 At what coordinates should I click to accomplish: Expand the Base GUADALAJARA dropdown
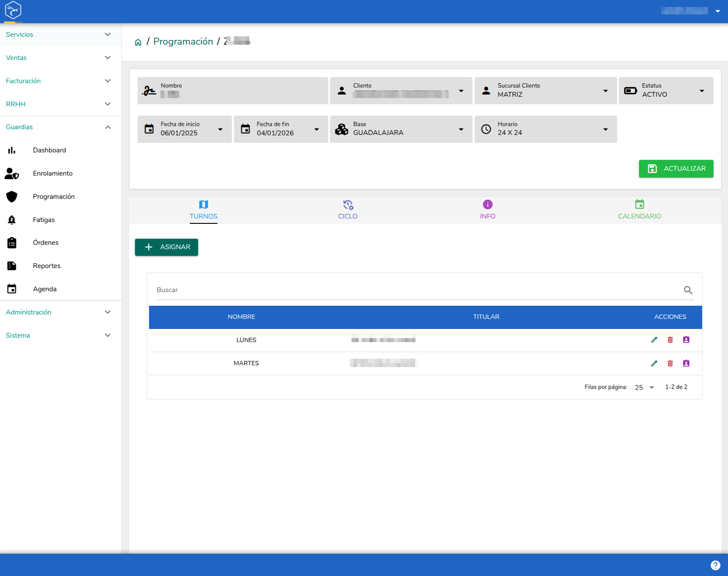pos(401,129)
